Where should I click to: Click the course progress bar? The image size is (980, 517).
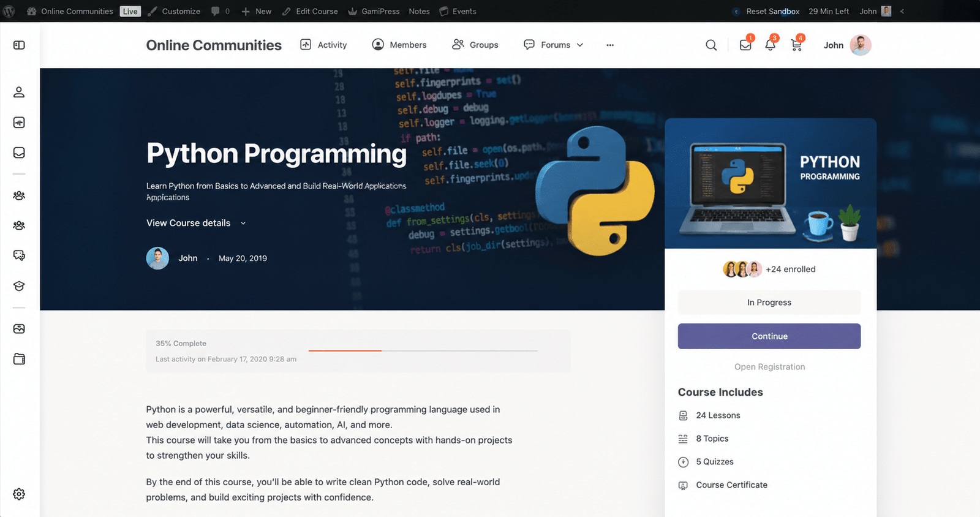(423, 350)
